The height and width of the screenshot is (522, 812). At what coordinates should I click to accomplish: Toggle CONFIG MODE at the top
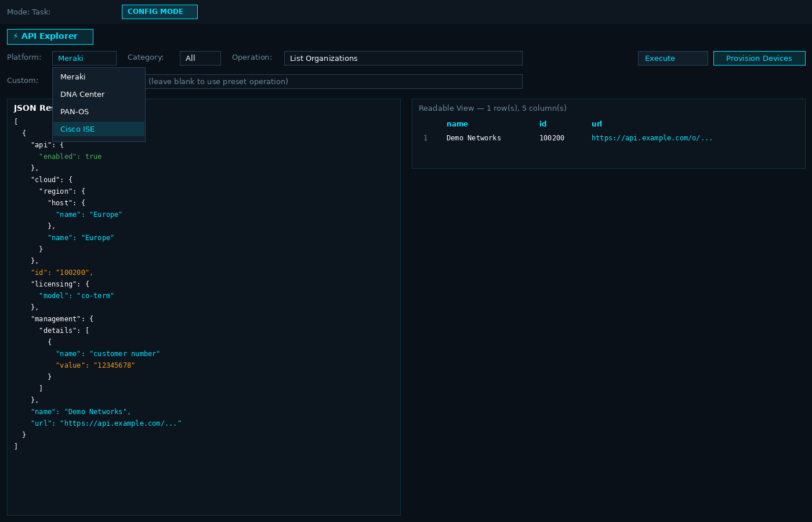pyautogui.click(x=159, y=11)
